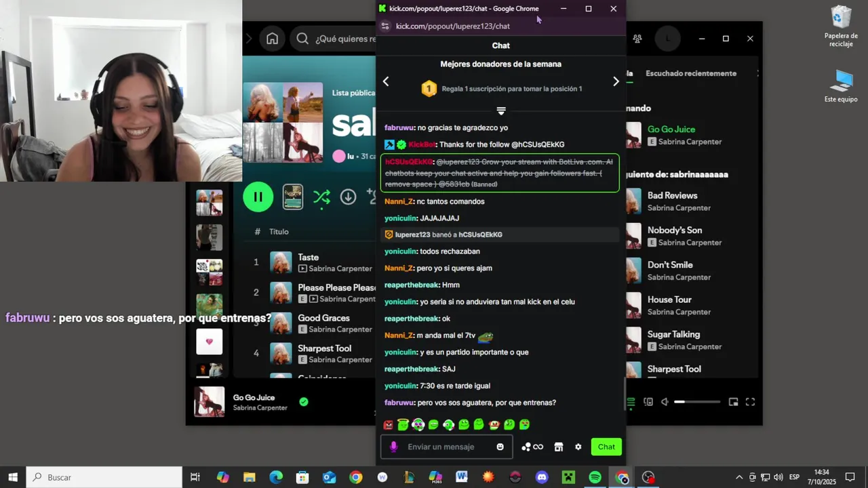This screenshot has height=488, width=868.
Task: Click purple microphone icon in chat box
Action: (x=393, y=447)
